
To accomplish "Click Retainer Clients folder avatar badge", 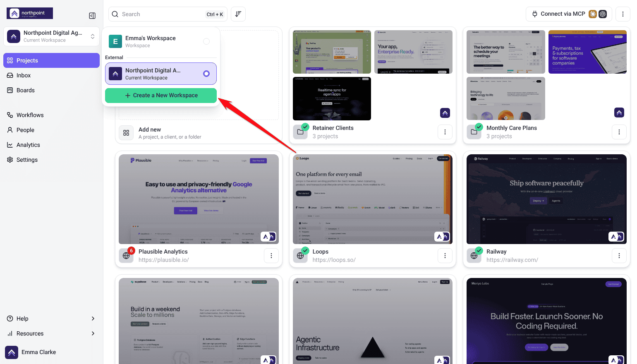I will [x=445, y=113].
